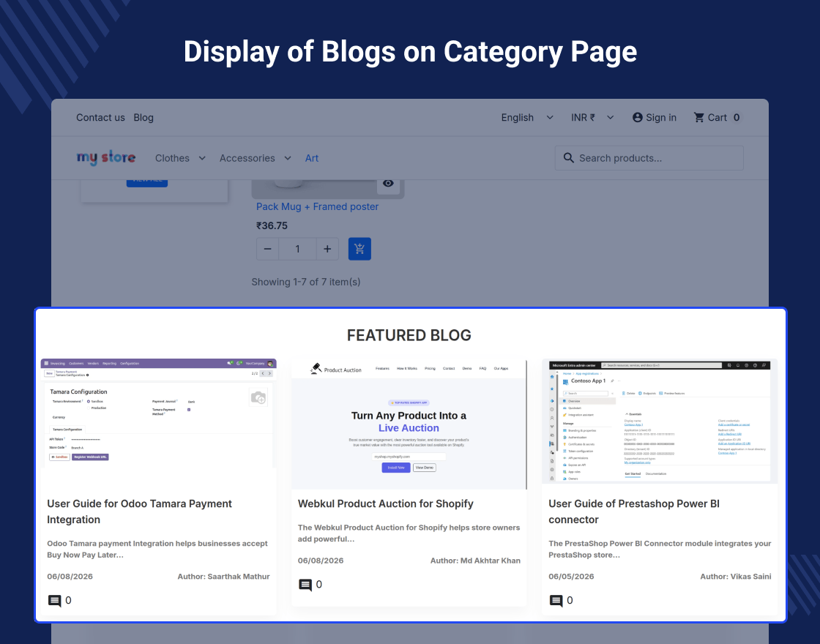Focus the Search products field

[649, 158]
